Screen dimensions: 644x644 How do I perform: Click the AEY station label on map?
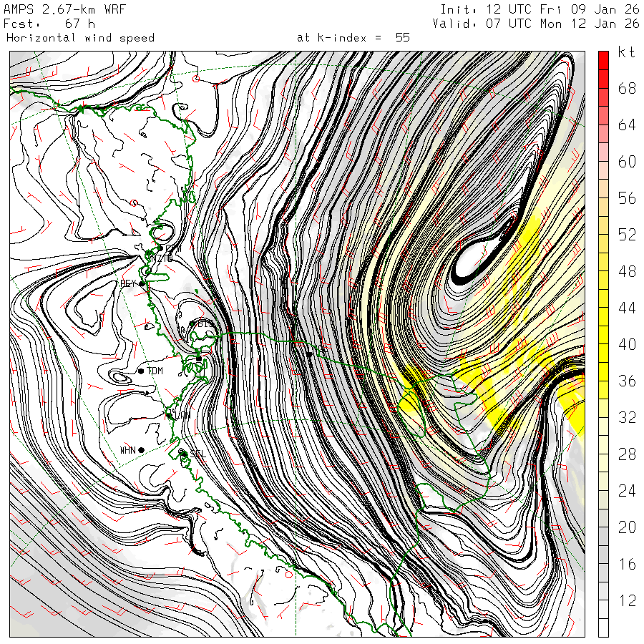[x=128, y=283]
